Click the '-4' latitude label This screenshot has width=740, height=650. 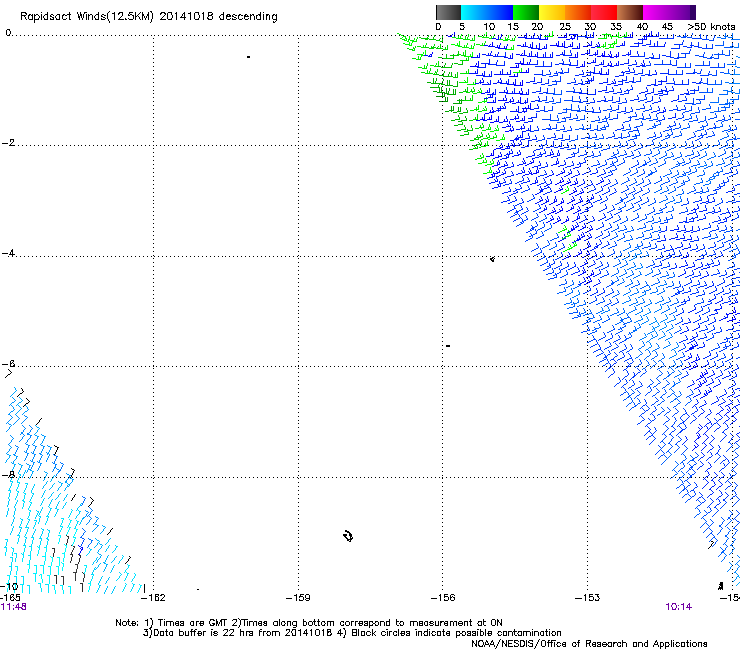point(8,253)
